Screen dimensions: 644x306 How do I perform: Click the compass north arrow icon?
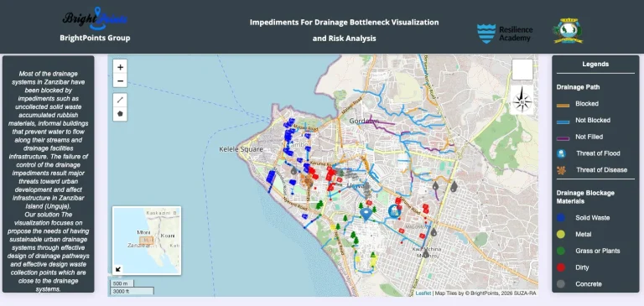coord(522,101)
